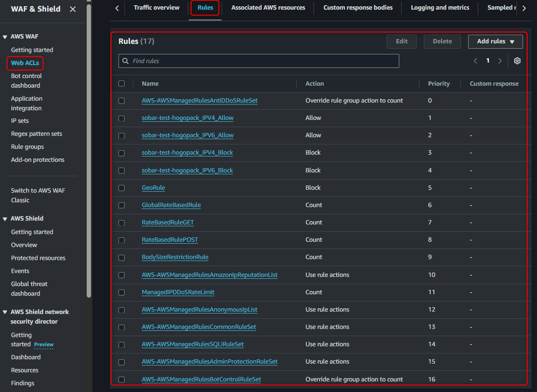Screen dimensions: 537x392
Task: Select the GeoRule checkbox
Action: tap(121, 188)
